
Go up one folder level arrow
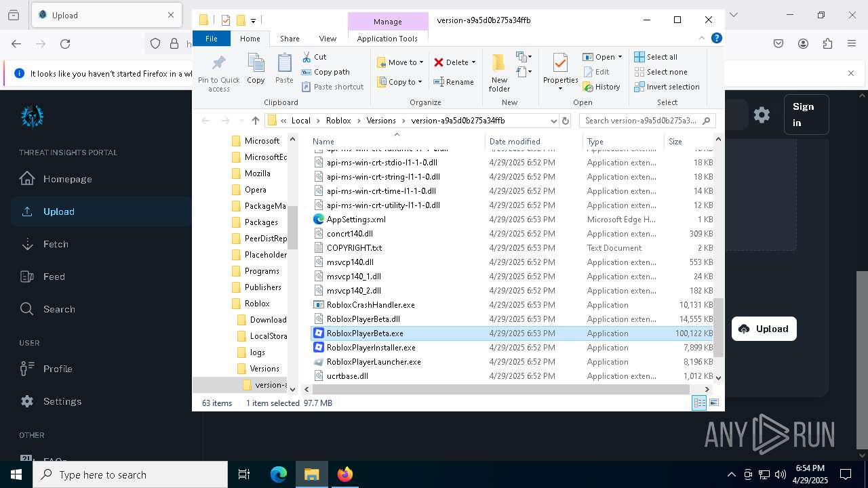pos(255,121)
